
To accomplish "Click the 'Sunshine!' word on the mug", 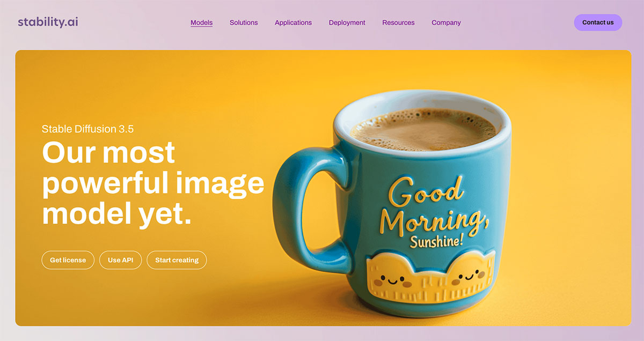I will pos(436,241).
